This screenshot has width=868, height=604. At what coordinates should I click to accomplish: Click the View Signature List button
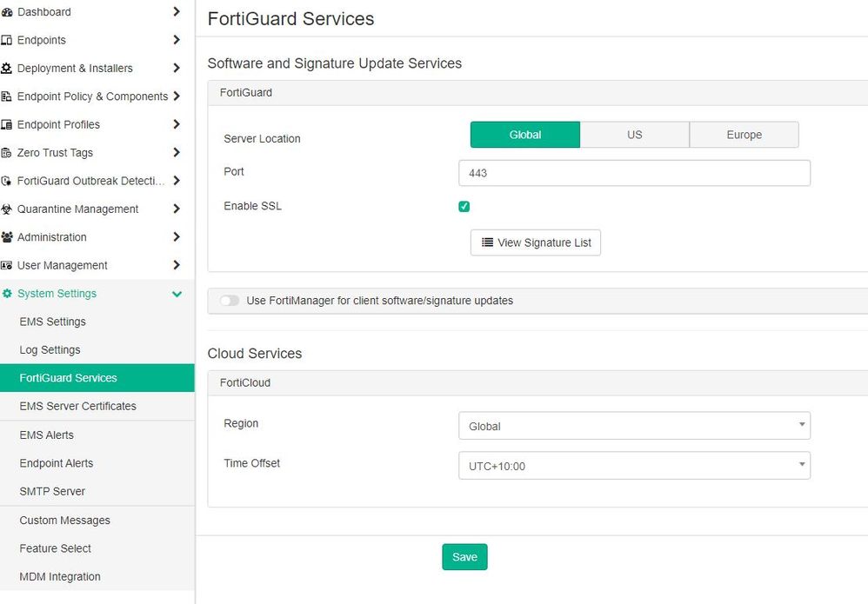[x=536, y=242]
